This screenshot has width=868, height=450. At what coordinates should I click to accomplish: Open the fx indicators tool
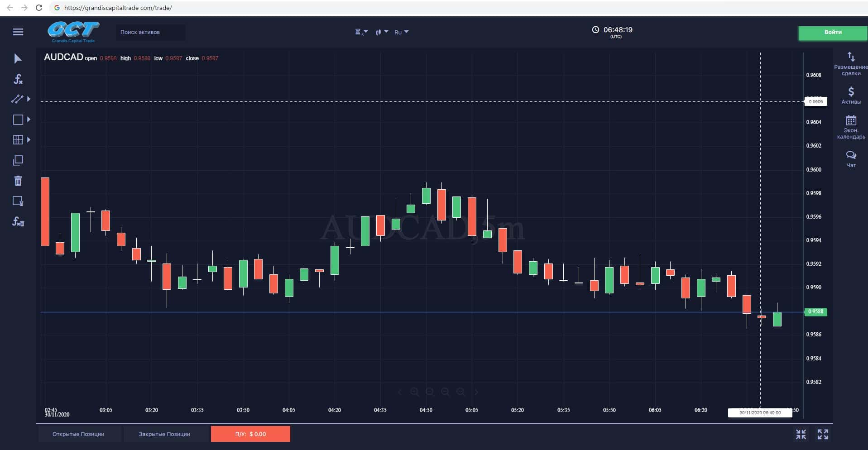(x=18, y=80)
